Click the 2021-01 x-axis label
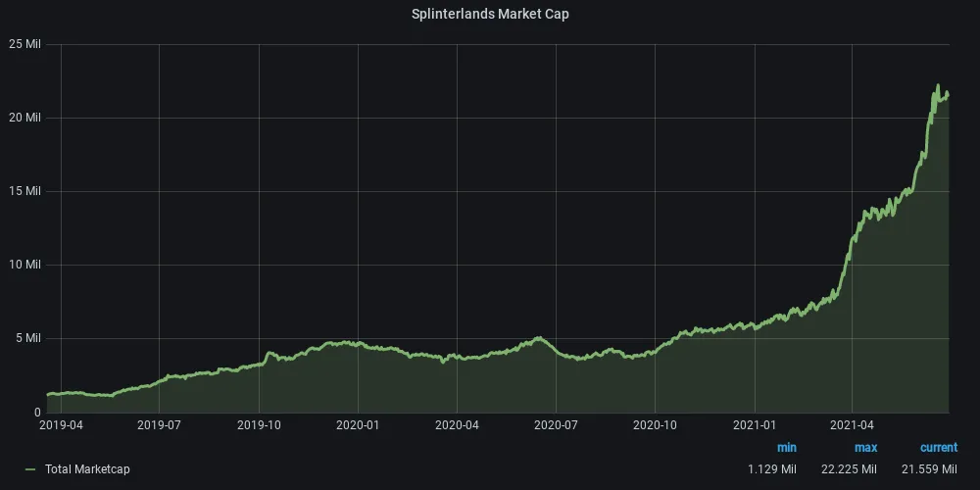Image resolution: width=980 pixels, height=490 pixels. (755, 425)
